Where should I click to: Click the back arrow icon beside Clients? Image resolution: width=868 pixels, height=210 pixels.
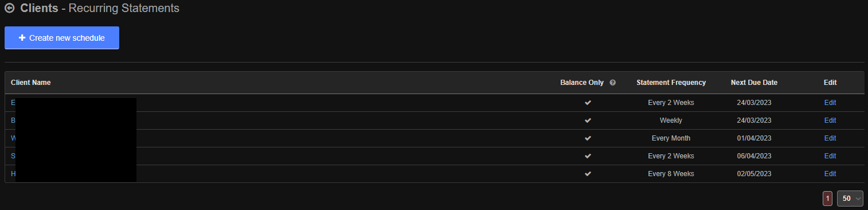coord(9,8)
